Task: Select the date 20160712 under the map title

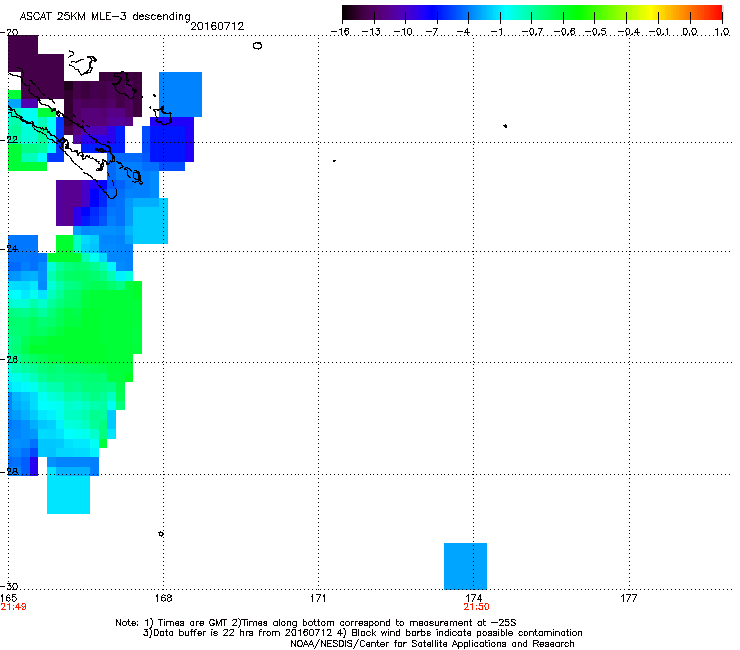Action: [x=217, y=26]
